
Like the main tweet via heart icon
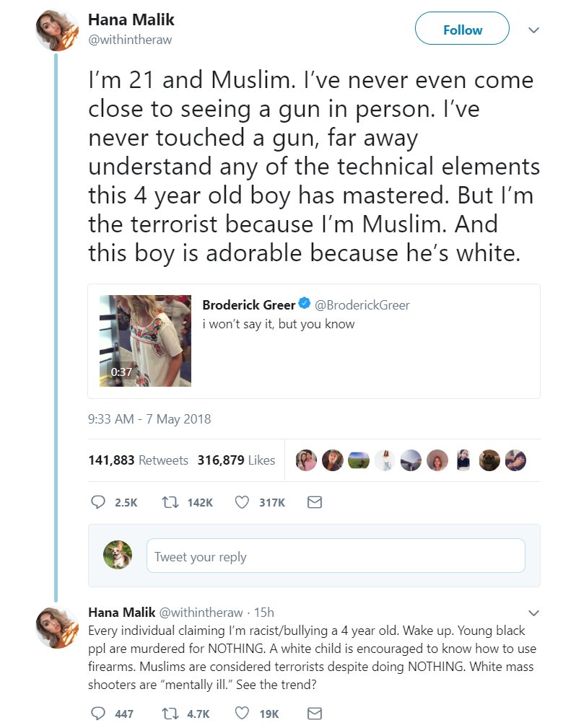243,502
